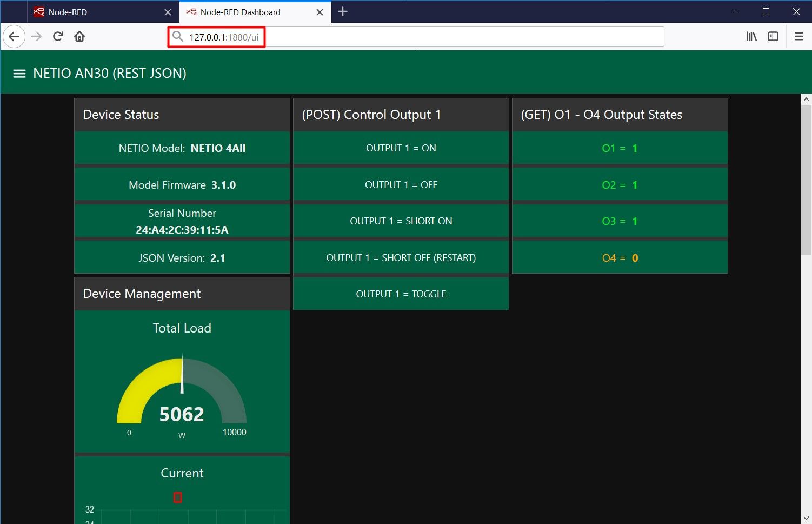The width and height of the screenshot is (812, 524).
Task: Click the Node-RED favicon on the first tab
Action: pos(38,11)
